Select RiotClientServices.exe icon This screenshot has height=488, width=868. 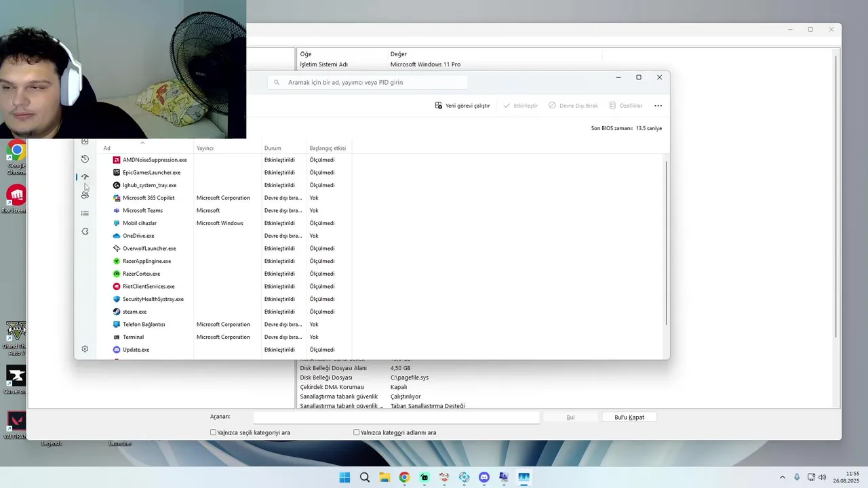(x=117, y=286)
